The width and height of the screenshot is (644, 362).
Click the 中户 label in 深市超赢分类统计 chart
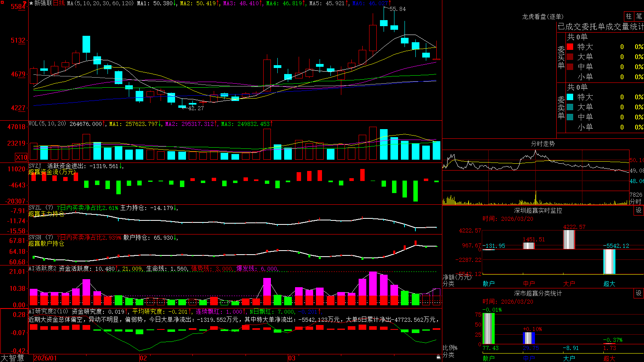coord(529,358)
